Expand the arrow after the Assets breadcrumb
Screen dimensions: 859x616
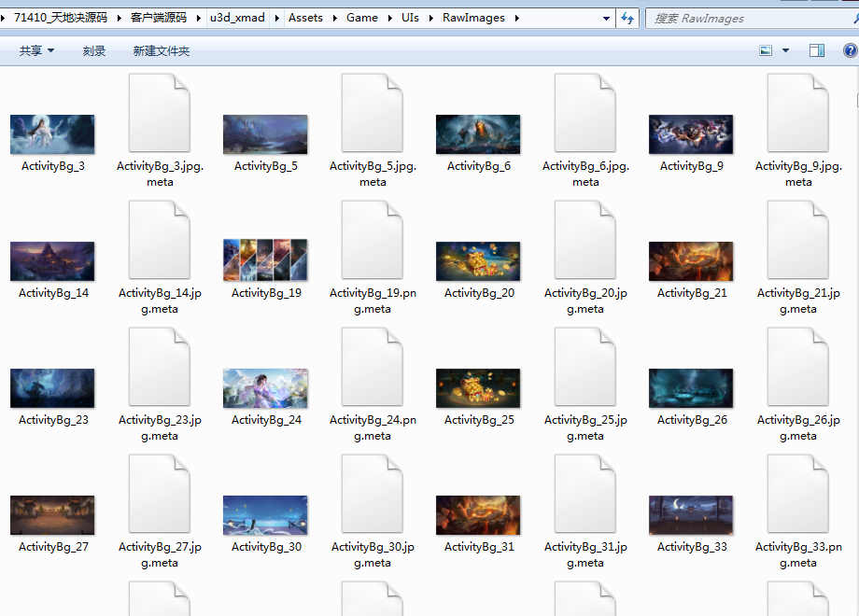pyautogui.click(x=334, y=18)
